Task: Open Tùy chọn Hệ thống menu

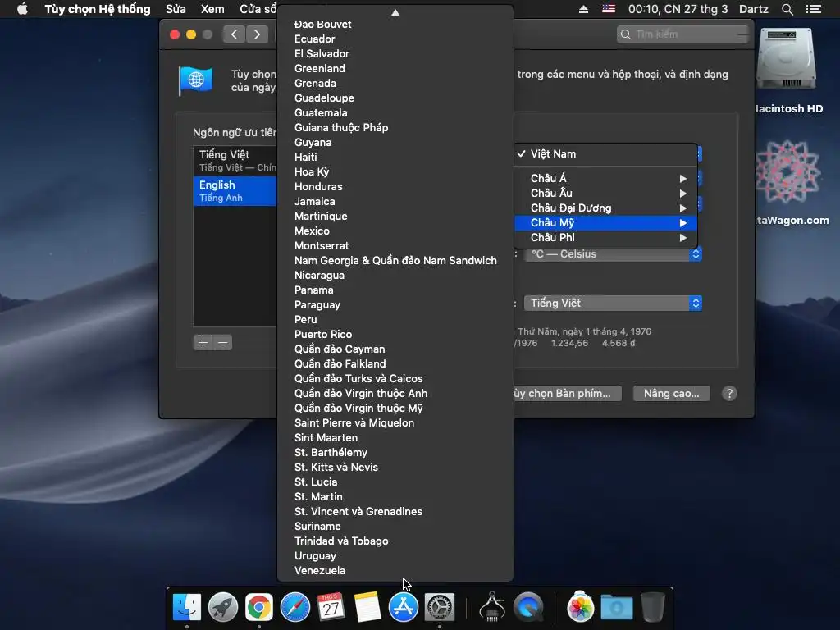Action: pyautogui.click(x=98, y=9)
